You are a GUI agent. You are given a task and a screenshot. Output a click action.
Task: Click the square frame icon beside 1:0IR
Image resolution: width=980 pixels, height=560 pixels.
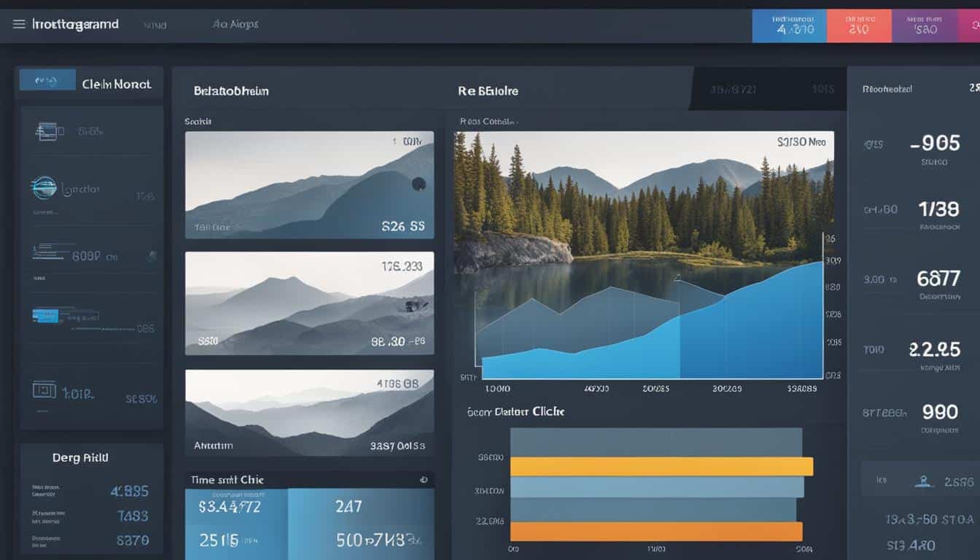[44, 390]
